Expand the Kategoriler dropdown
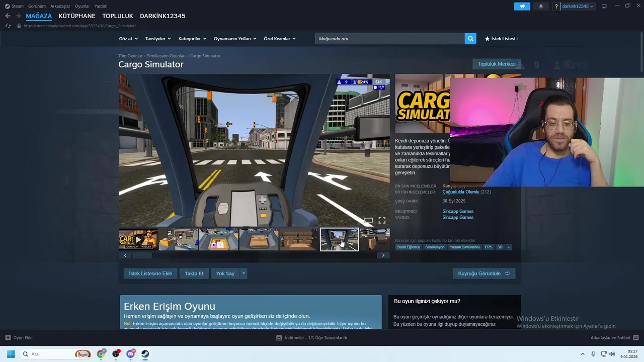 click(192, 39)
